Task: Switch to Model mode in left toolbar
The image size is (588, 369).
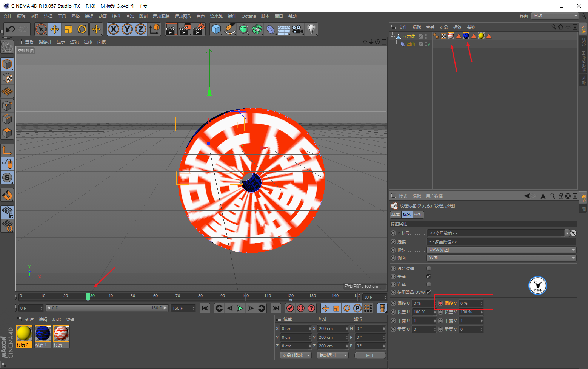Action: (7, 64)
